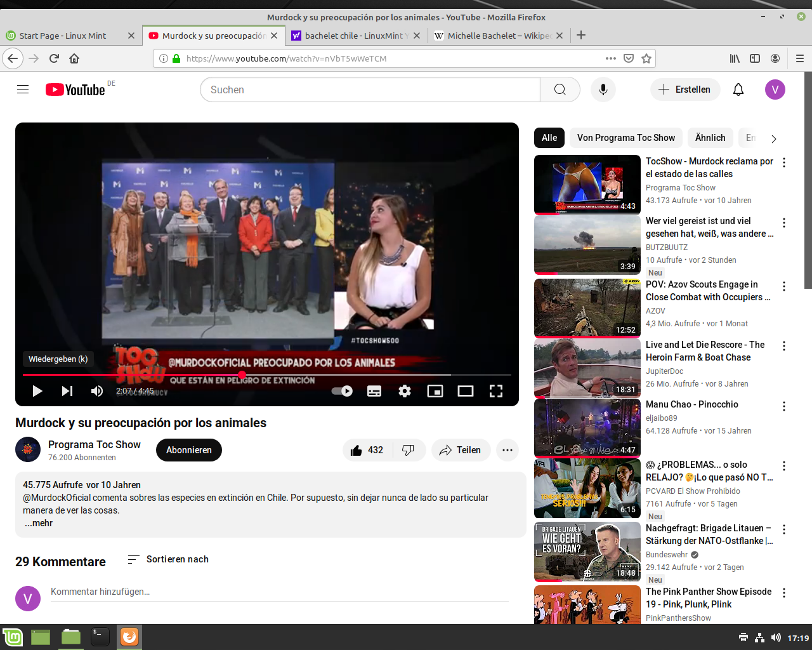Switch to Michelle Bachelet Wikipedia tab

(499, 36)
